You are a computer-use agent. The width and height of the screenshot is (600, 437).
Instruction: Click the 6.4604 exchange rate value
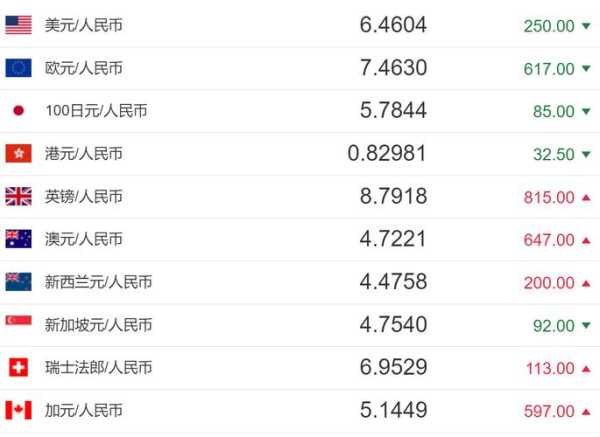pyautogui.click(x=393, y=25)
